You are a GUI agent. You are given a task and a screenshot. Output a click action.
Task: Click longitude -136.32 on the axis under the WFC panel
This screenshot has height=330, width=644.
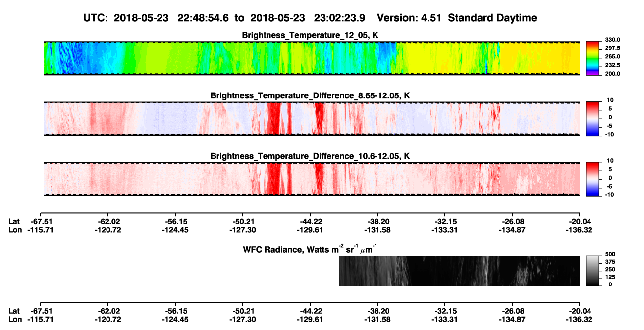[x=579, y=319]
